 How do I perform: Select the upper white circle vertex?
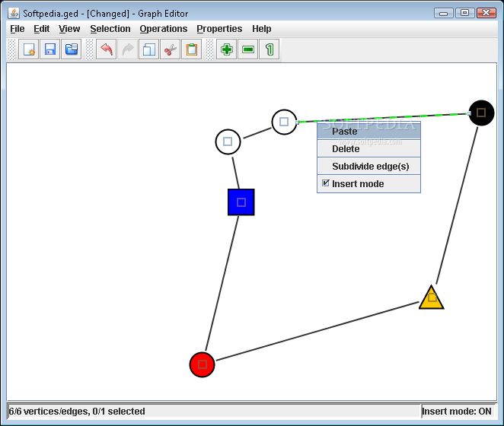(x=284, y=122)
